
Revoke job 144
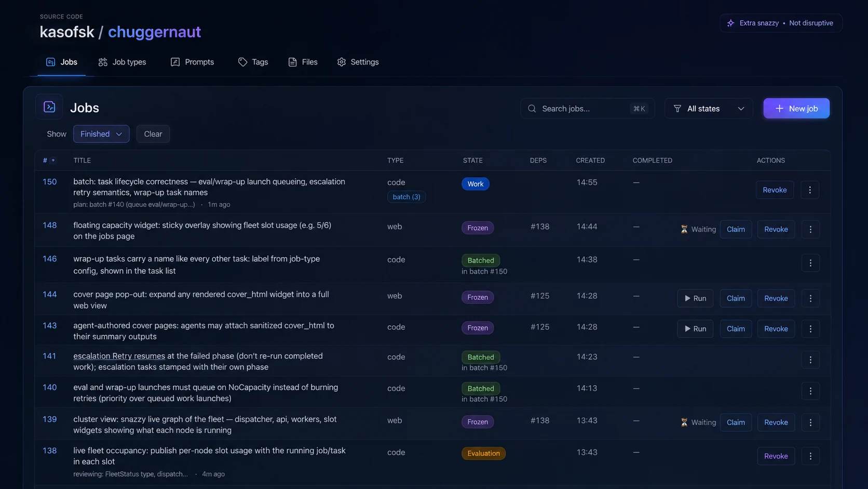776,298
